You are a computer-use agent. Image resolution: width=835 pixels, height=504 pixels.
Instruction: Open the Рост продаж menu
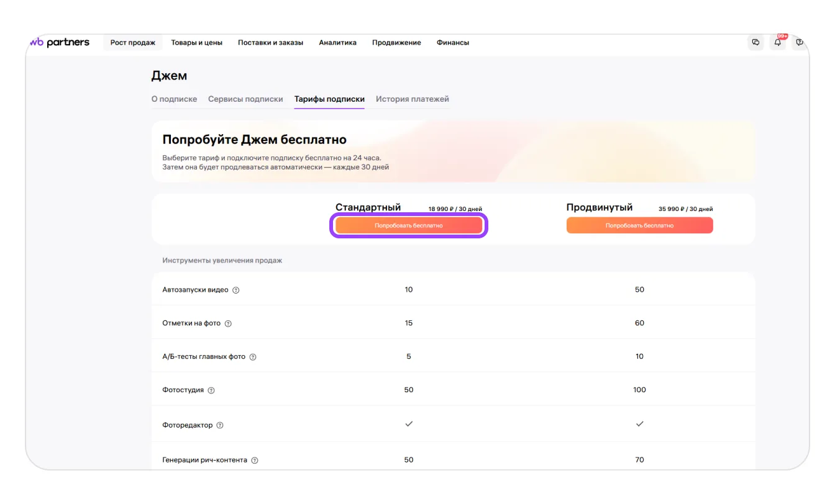(x=133, y=43)
